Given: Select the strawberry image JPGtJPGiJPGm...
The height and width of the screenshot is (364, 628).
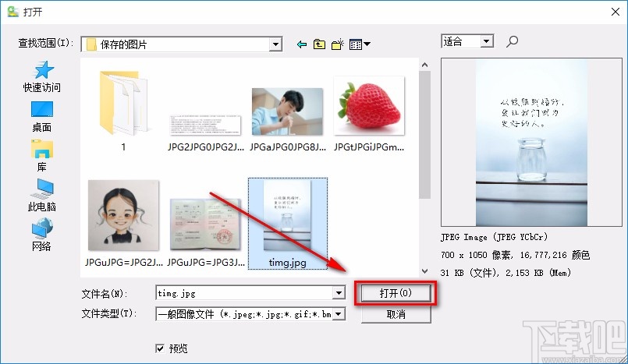Looking at the screenshot, I should pyautogui.click(x=369, y=114).
